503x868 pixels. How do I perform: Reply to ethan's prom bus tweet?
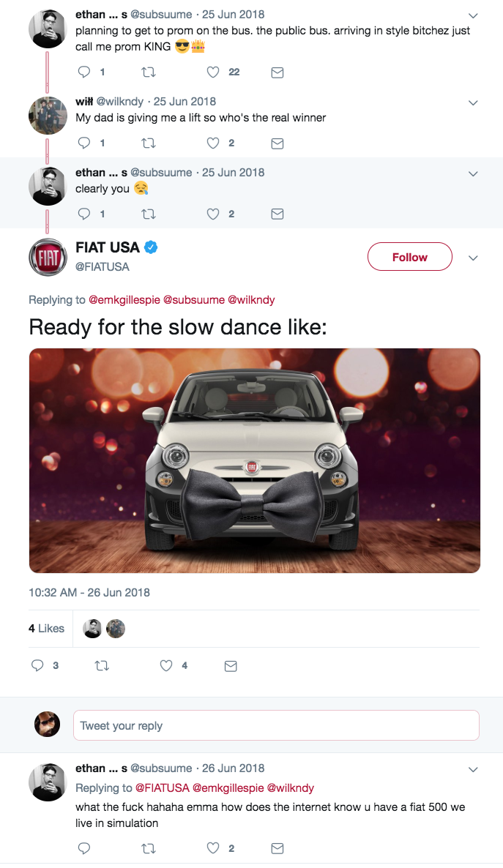pyautogui.click(x=84, y=72)
